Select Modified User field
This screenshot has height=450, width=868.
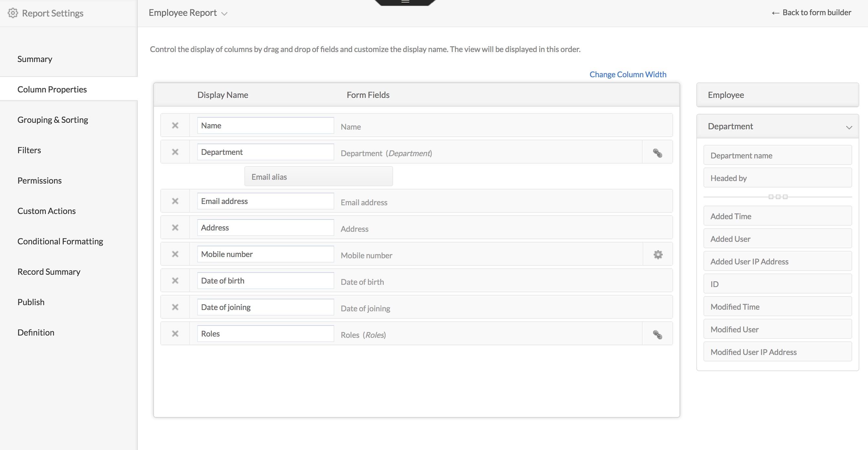click(777, 329)
